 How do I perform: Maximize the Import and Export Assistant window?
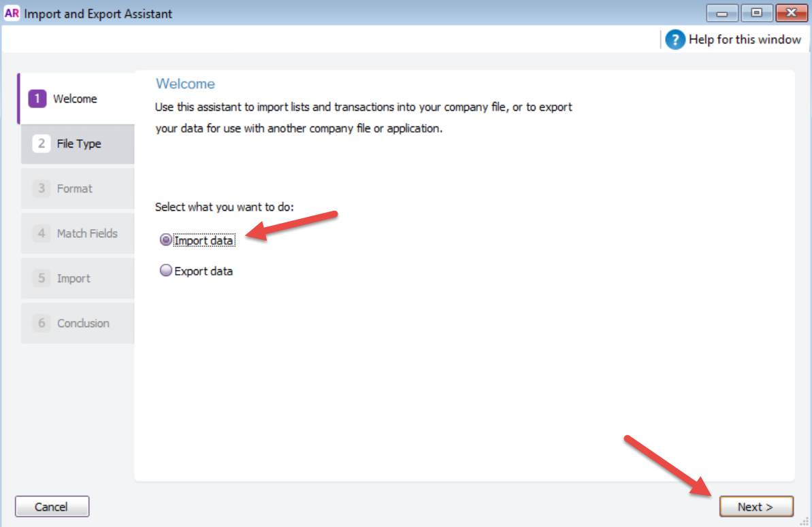tap(757, 13)
